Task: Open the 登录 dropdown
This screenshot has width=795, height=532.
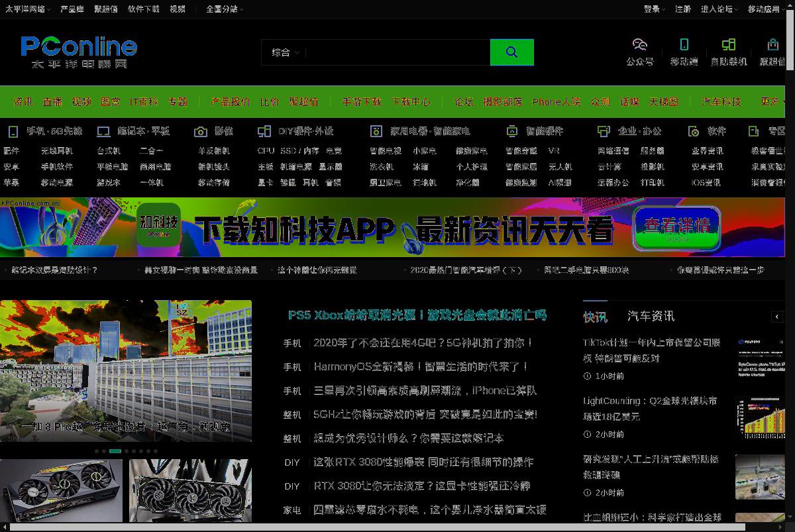Action: 655,9
